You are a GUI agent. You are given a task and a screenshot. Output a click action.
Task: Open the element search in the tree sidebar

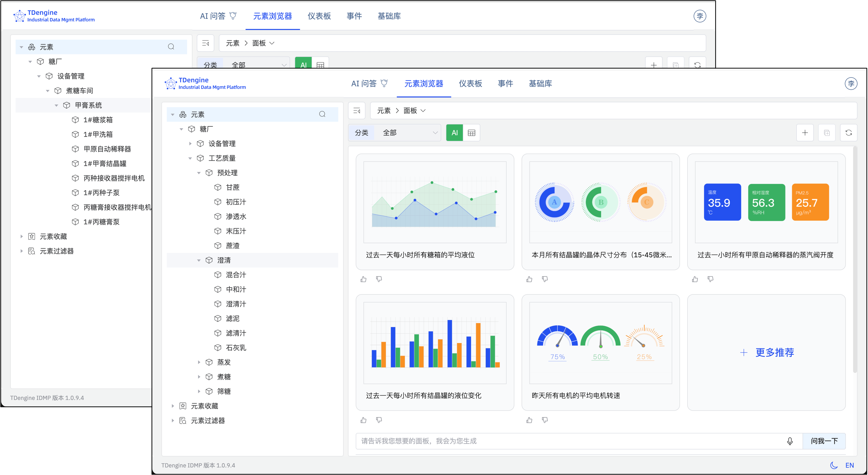pos(322,114)
